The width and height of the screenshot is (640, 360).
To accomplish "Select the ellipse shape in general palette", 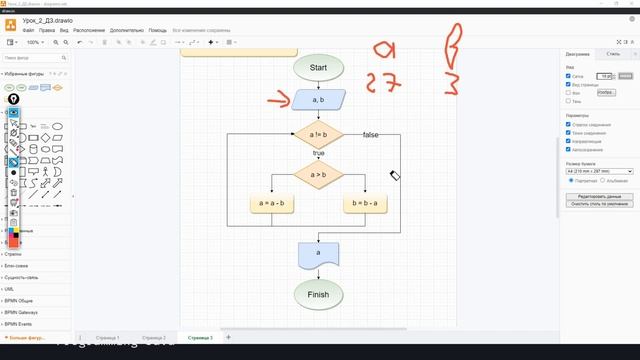I will click(x=58, y=126).
